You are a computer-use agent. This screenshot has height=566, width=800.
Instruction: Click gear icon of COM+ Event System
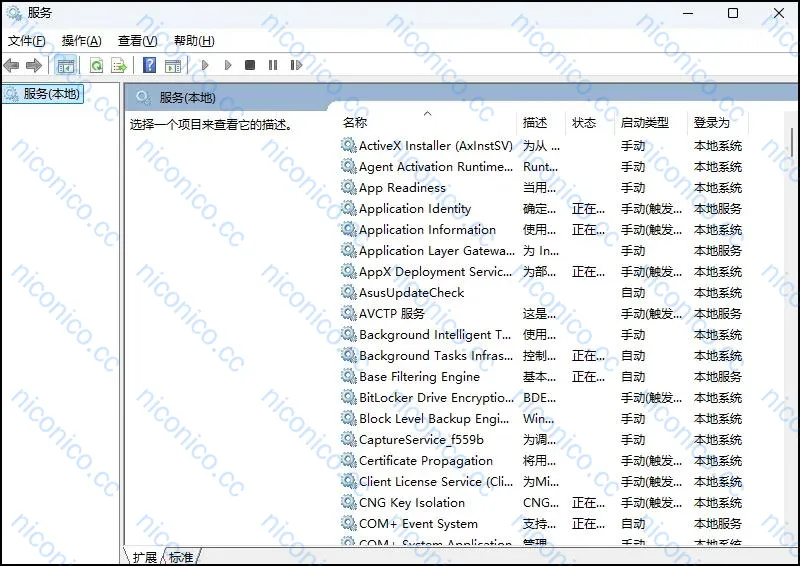(349, 523)
